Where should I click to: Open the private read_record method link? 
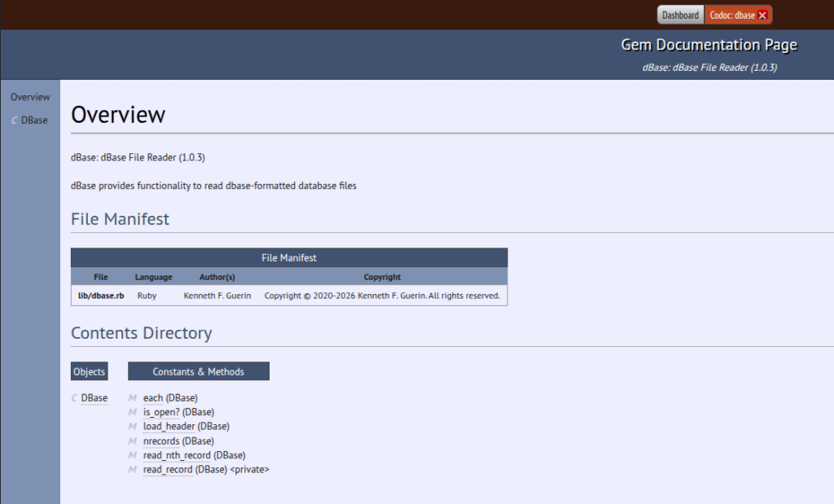168,470
